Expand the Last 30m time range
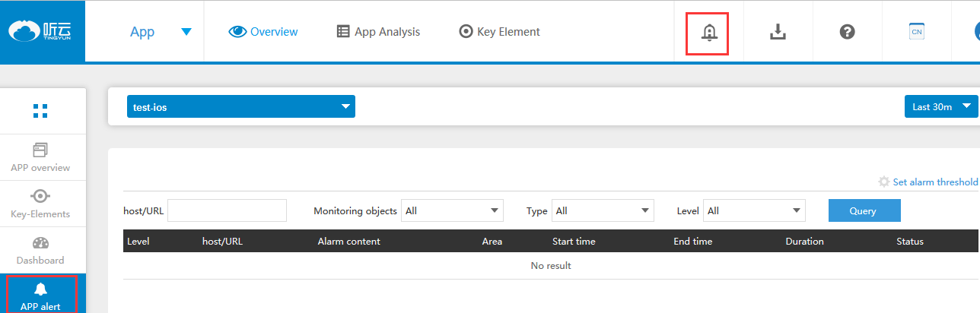 (x=940, y=106)
